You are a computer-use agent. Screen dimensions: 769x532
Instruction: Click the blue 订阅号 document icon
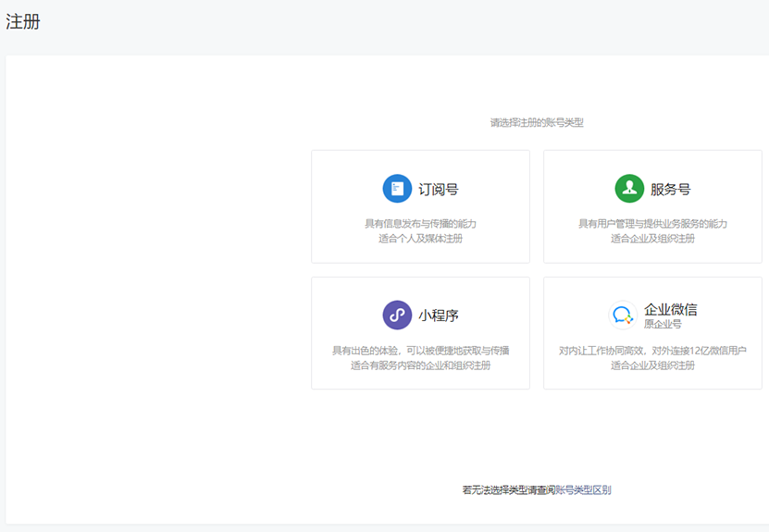397,189
